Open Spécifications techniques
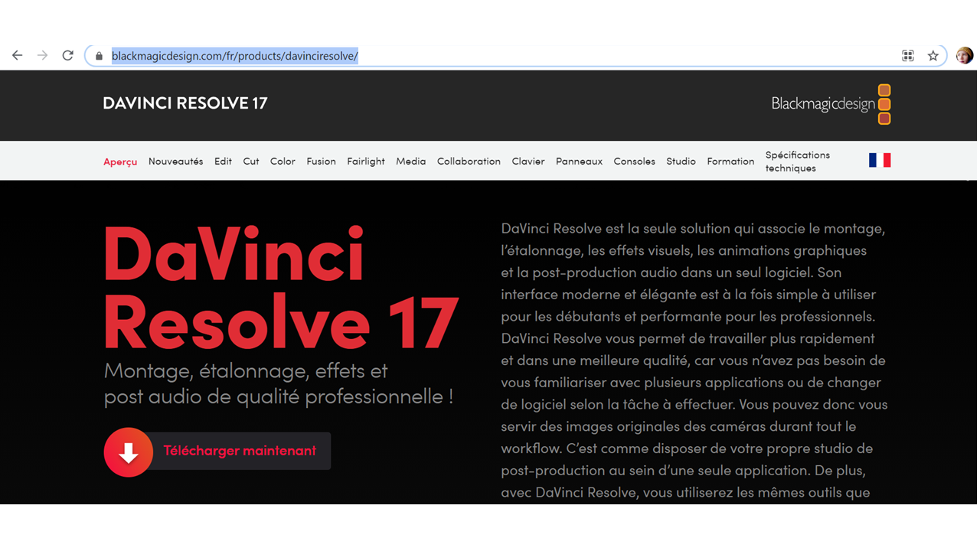The image size is (980, 551). (798, 161)
